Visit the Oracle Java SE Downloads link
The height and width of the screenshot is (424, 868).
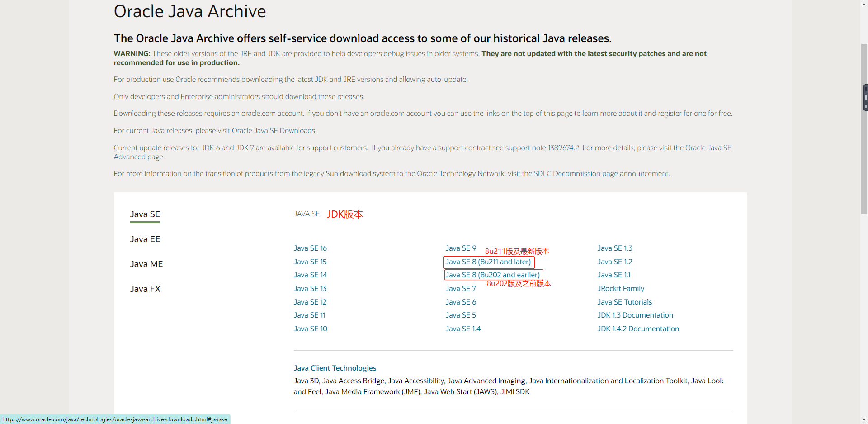pos(274,130)
